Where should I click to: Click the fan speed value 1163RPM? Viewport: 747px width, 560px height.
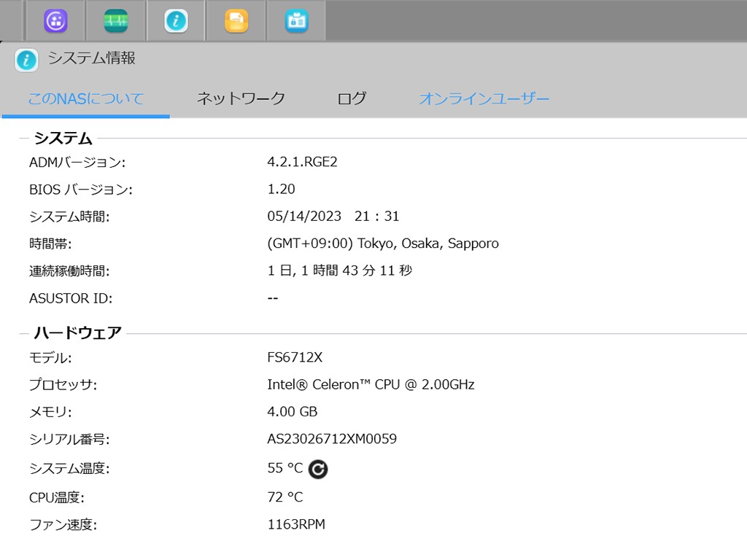[296, 524]
